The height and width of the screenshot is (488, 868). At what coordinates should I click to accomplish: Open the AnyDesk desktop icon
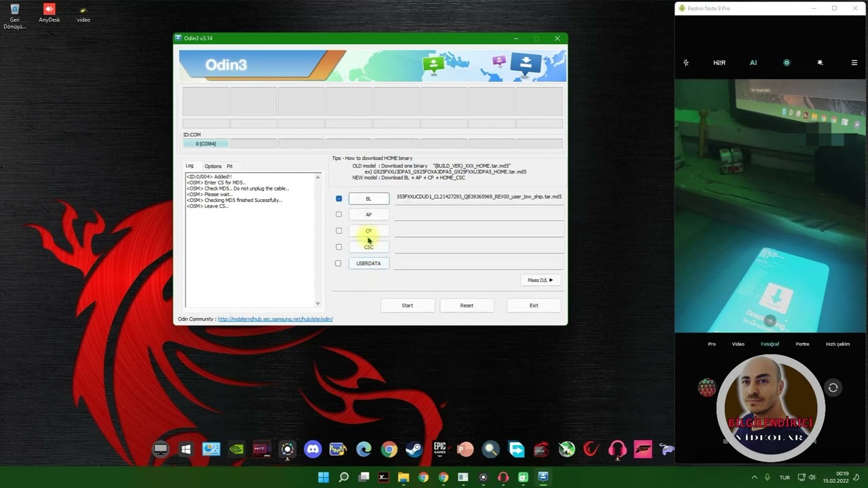pos(49,13)
